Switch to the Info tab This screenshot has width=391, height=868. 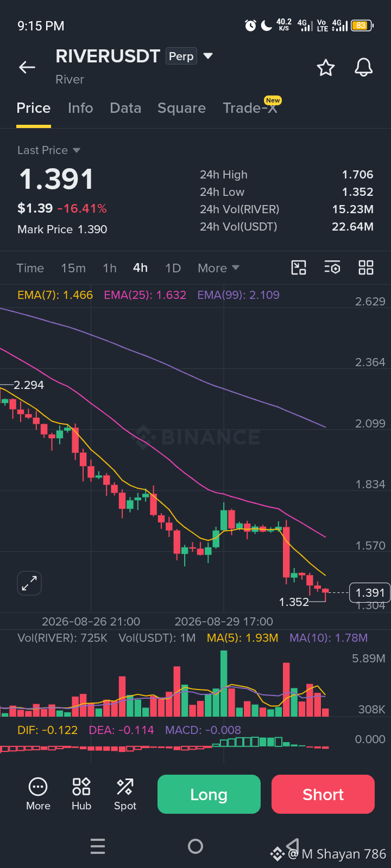80,108
